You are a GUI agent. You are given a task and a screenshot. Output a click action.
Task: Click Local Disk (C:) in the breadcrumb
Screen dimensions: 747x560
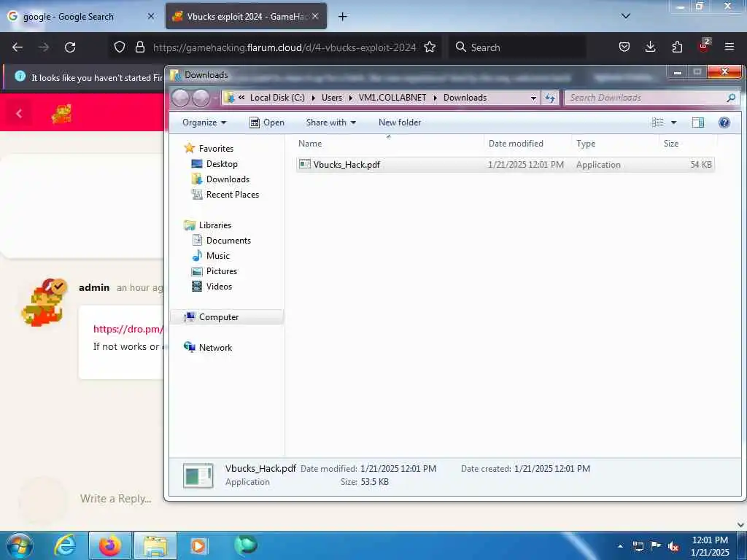(x=277, y=98)
